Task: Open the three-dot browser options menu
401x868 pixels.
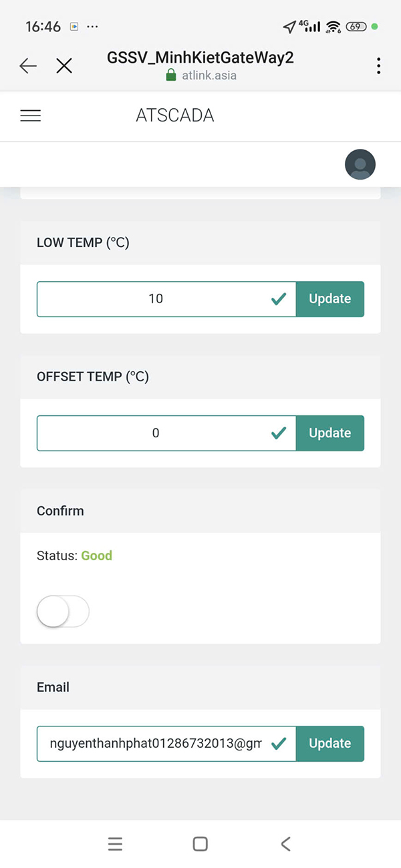Action: click(x=378, y=65)
